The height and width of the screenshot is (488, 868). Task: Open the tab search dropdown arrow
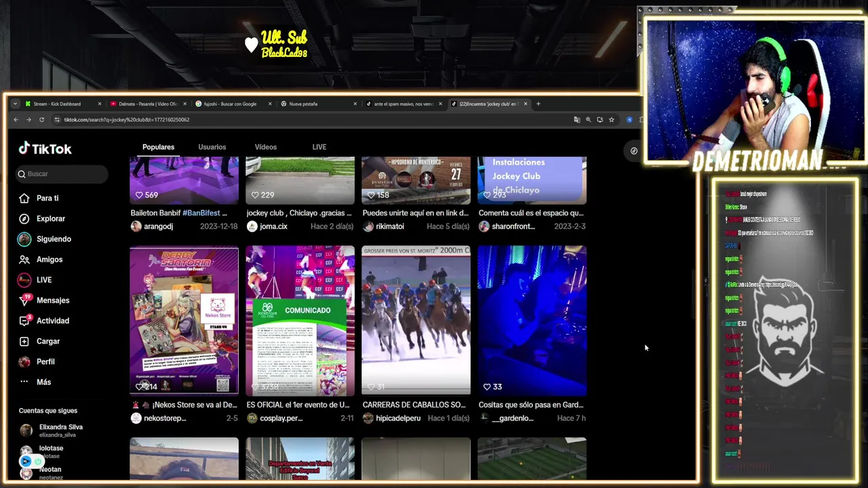click(x=15, y=104)
